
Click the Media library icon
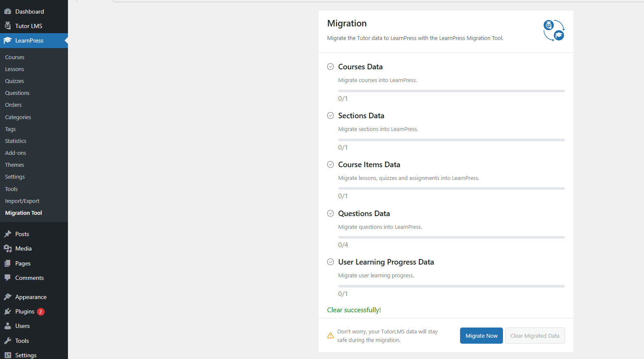(8, 248)
